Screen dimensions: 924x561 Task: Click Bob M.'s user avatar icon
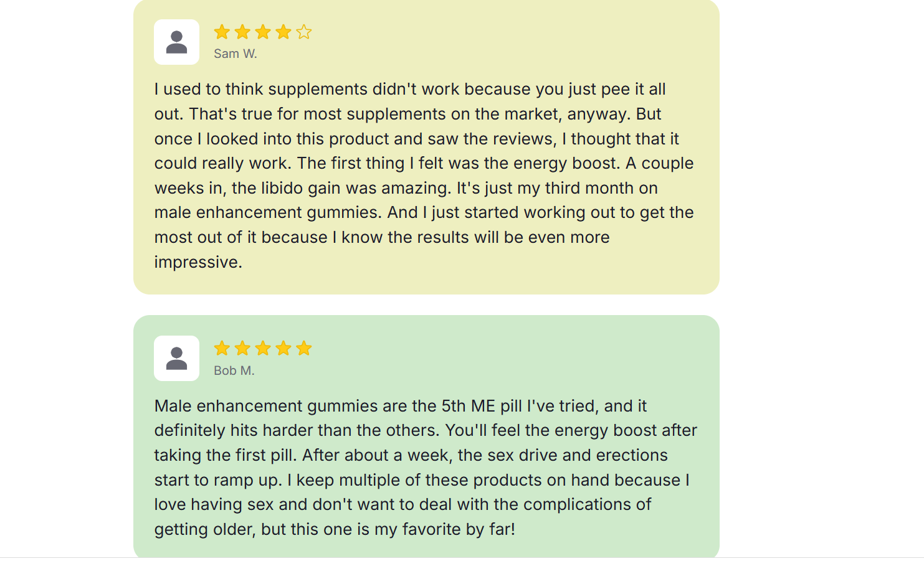tap(176, 359)
